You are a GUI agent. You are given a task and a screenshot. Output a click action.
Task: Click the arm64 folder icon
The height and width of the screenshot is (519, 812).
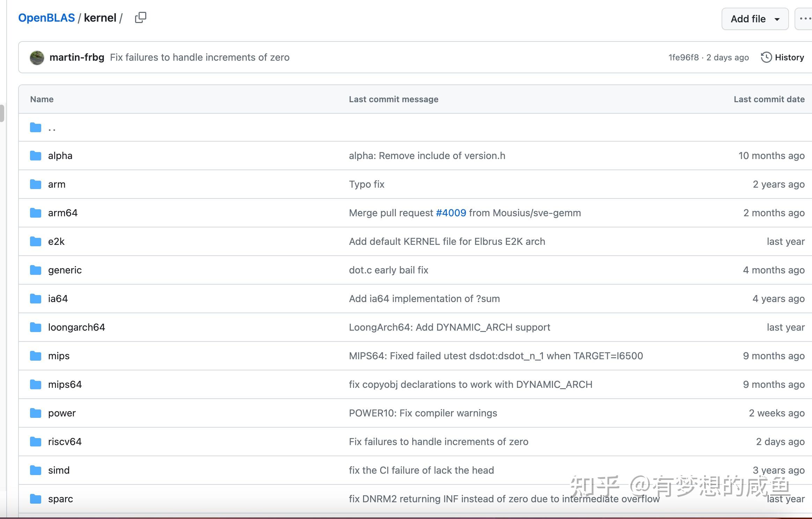[36, 213]
